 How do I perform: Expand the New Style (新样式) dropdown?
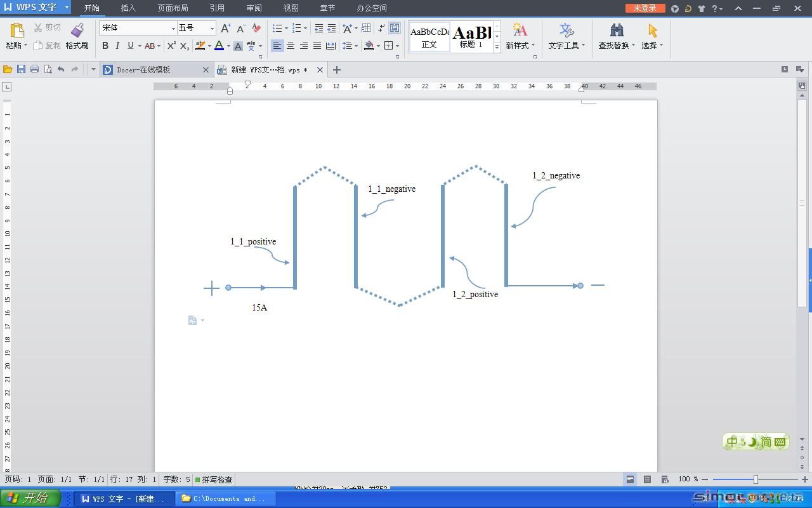pos(533,46)
